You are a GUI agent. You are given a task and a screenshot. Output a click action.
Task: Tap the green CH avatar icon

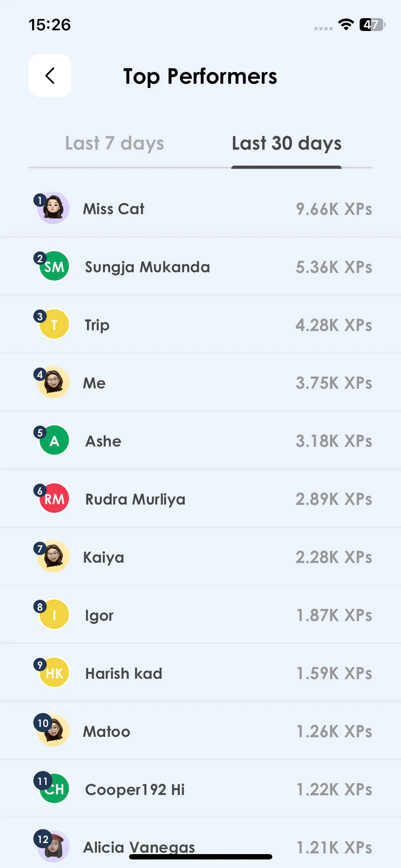(x=54, y=789)
